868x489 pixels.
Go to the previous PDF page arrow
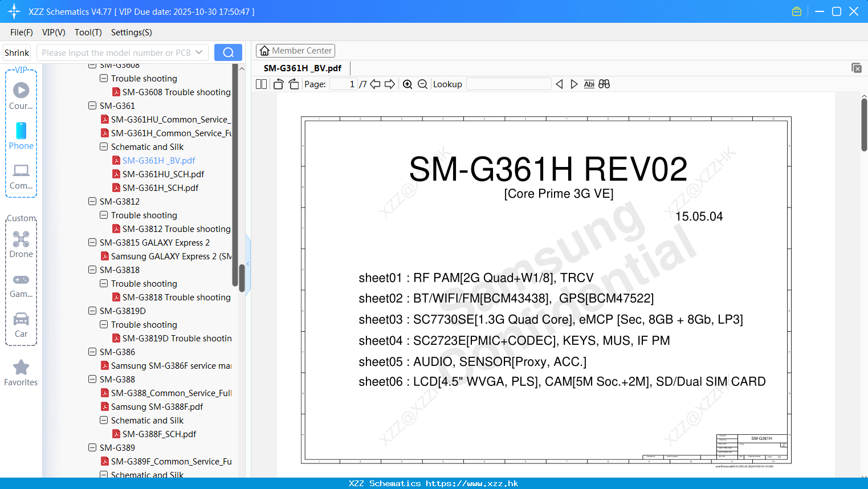coord(375,84)
